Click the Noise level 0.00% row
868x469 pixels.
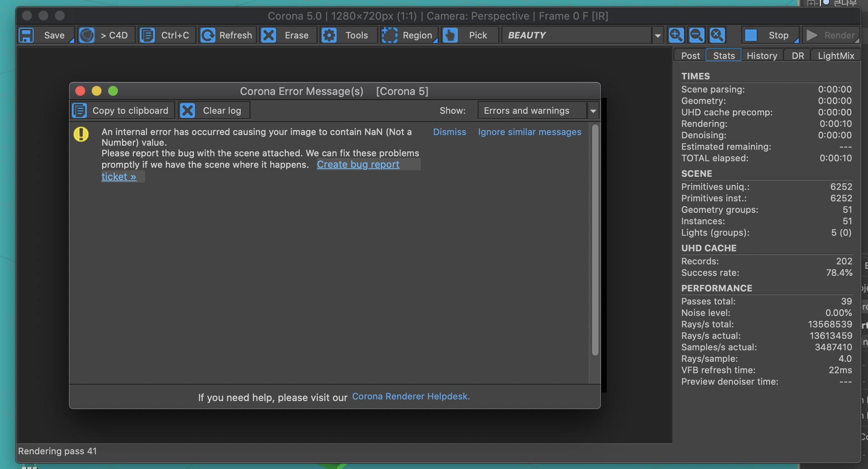[766, 313]
